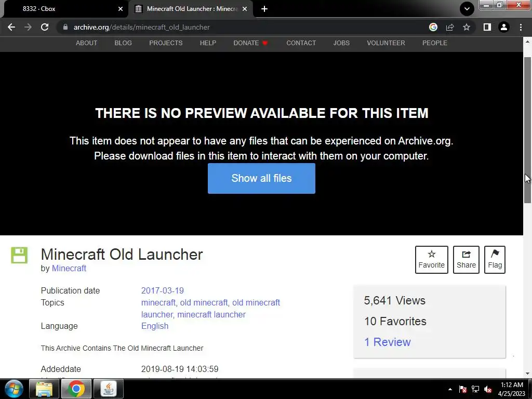The height and width of the screenshot is (399, 532).
Task: Click the 'Minecraft Old Launcher' title heading
Action: pos(122,255)
